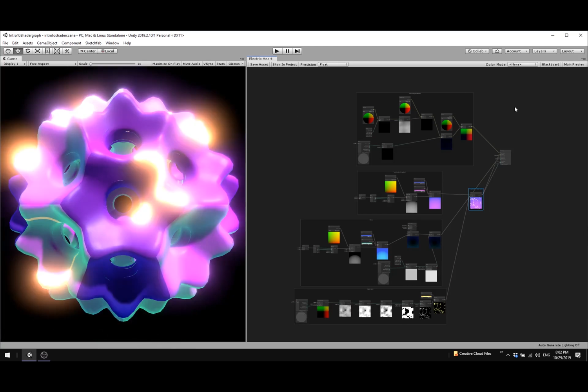Viewport: 588px width, 392px height.
Task: Click Save Asset in the Shader Graph toolbar
Action: [x=259, y=64]
